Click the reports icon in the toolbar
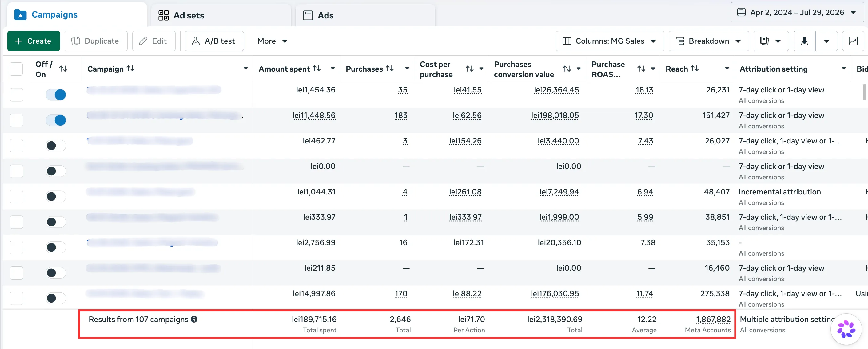The width and height of the screenshot is (868, 349). [771, 41]
